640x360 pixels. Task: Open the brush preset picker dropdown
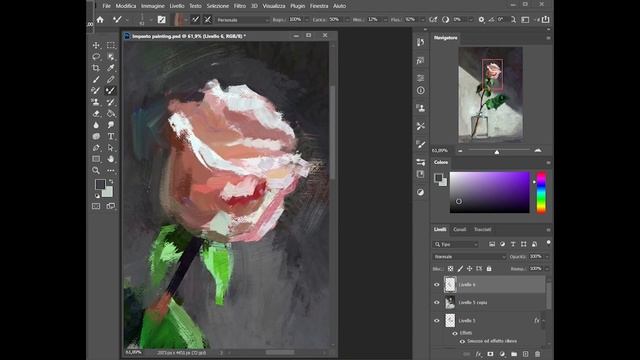click(x=151, y=20)
